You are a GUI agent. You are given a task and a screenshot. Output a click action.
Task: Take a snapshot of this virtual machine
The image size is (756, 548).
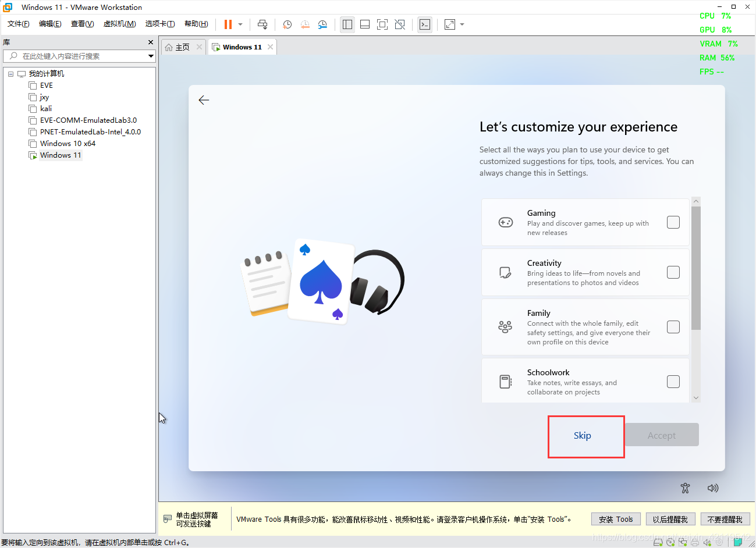coord(288,24)
